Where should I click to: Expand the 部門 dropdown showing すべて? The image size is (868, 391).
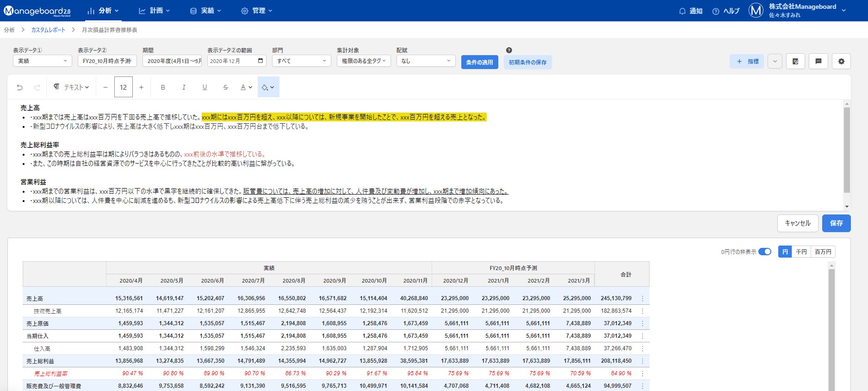pyautogui.click(x=301, y=61)
